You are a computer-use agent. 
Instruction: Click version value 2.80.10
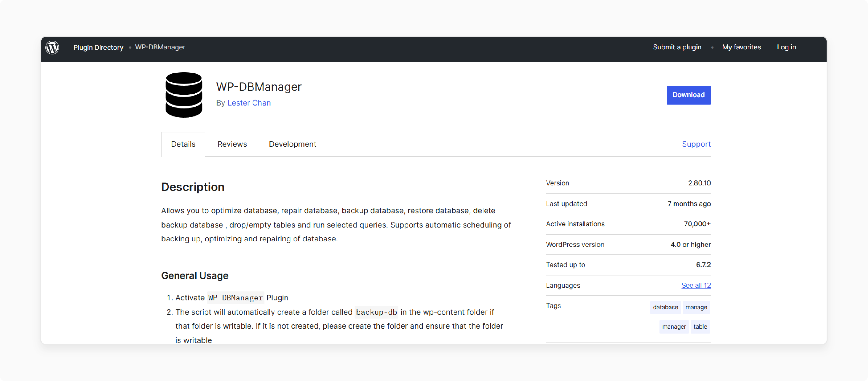699,183
